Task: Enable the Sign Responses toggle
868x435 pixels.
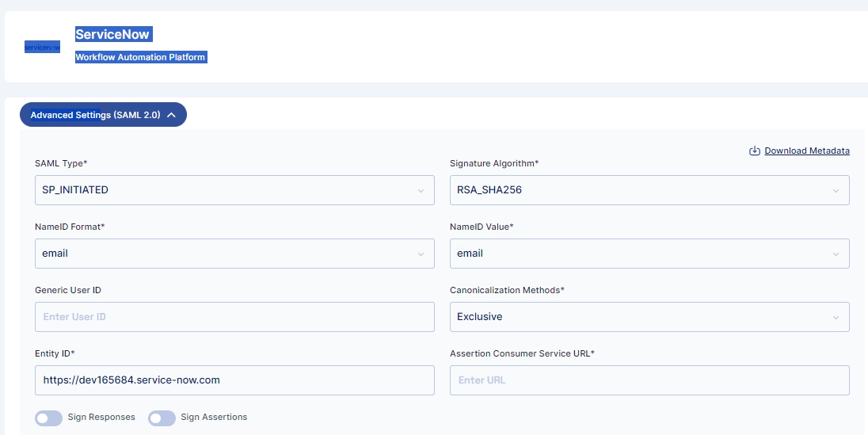Action: point(49,418)
